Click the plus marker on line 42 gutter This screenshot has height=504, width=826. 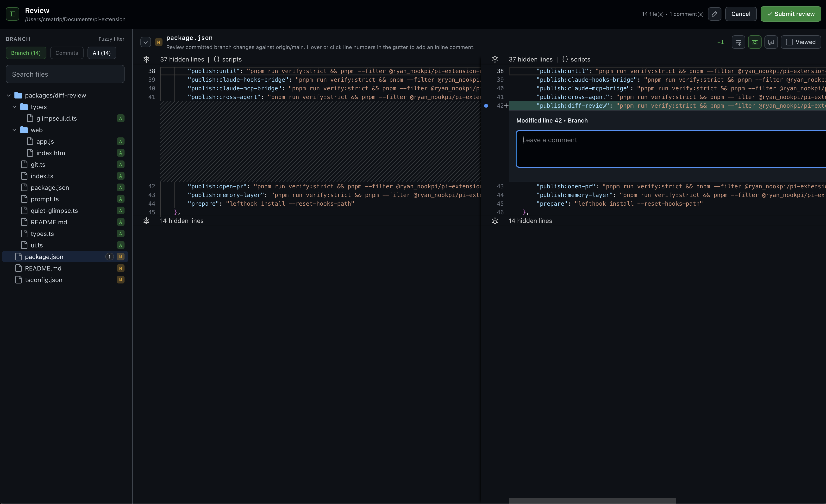[x=507, y=106]
